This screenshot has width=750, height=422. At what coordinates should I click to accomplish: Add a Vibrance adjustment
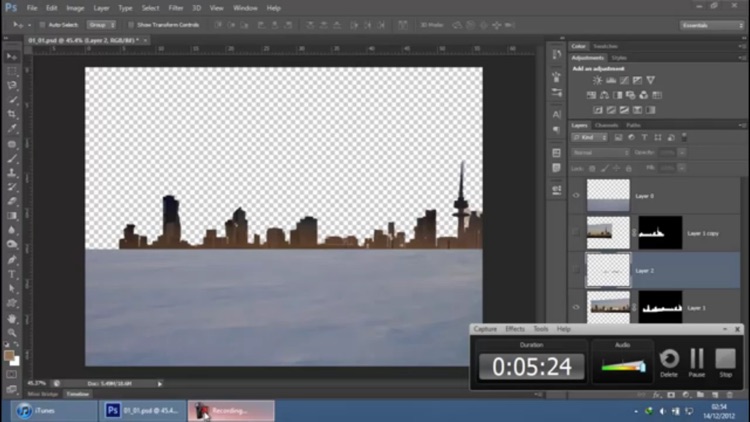tap(651, 80)
